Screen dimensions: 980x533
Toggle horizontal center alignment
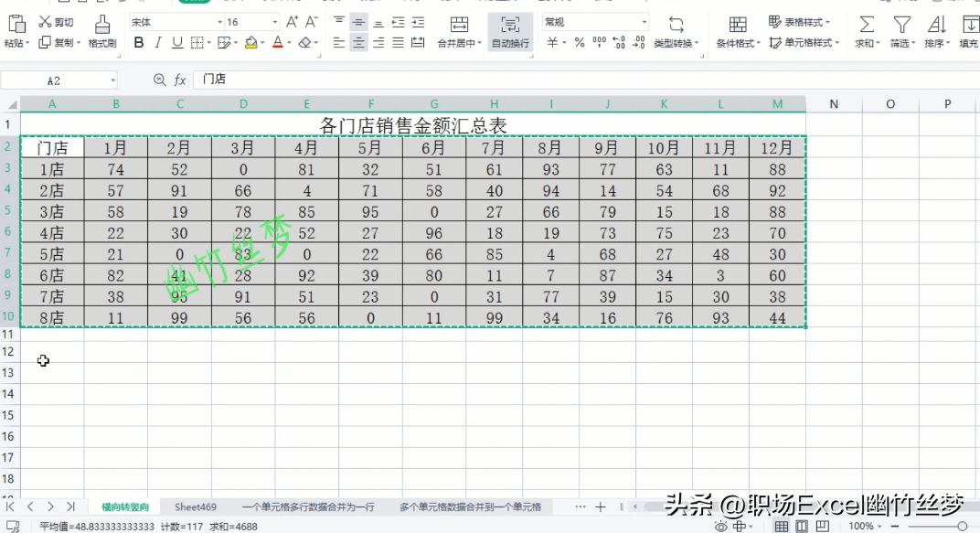[358, 42]
